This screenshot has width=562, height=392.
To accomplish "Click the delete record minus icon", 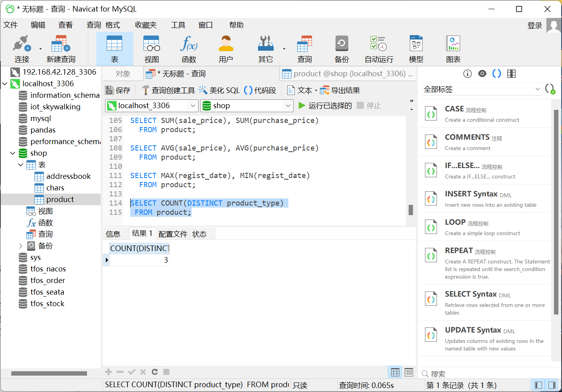I will click(x=120, y=372).
